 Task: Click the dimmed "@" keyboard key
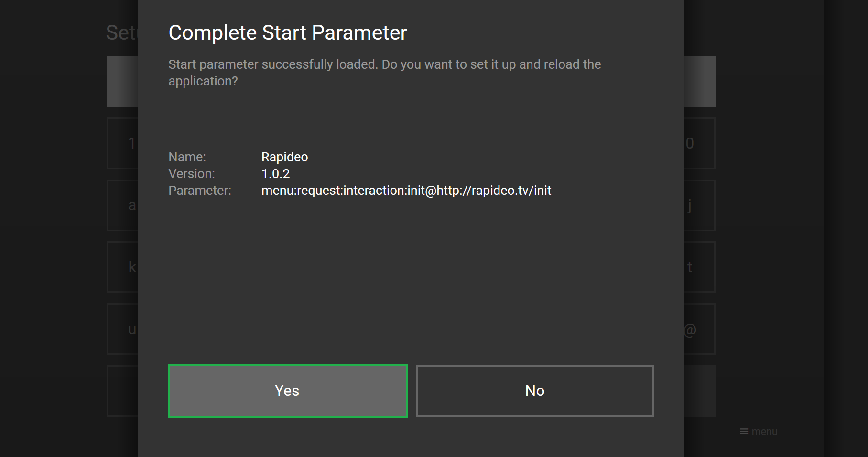point(700,329)
